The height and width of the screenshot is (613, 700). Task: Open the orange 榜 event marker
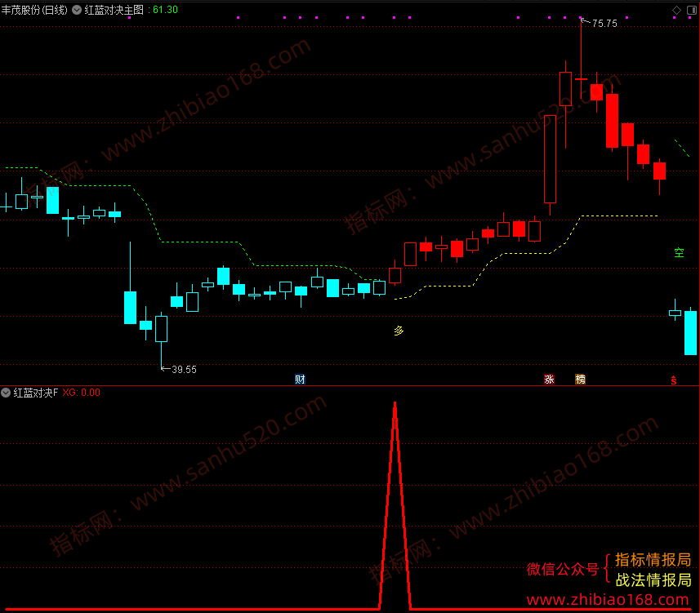click(x=581, y=380)
